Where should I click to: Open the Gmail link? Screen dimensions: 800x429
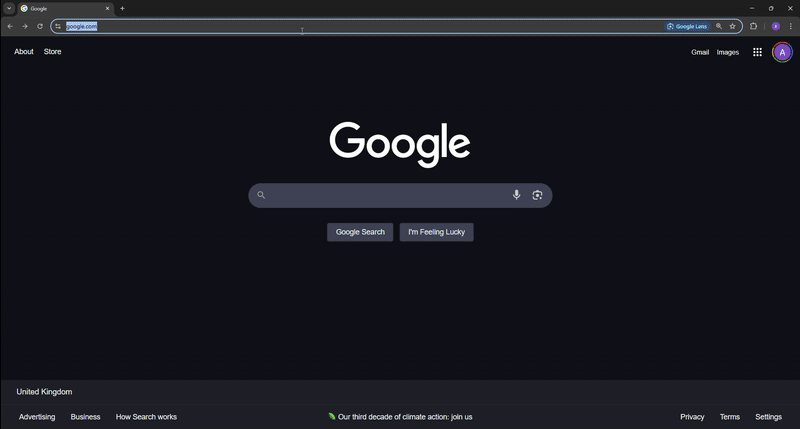pyautogui.click(x=699, y=52)
